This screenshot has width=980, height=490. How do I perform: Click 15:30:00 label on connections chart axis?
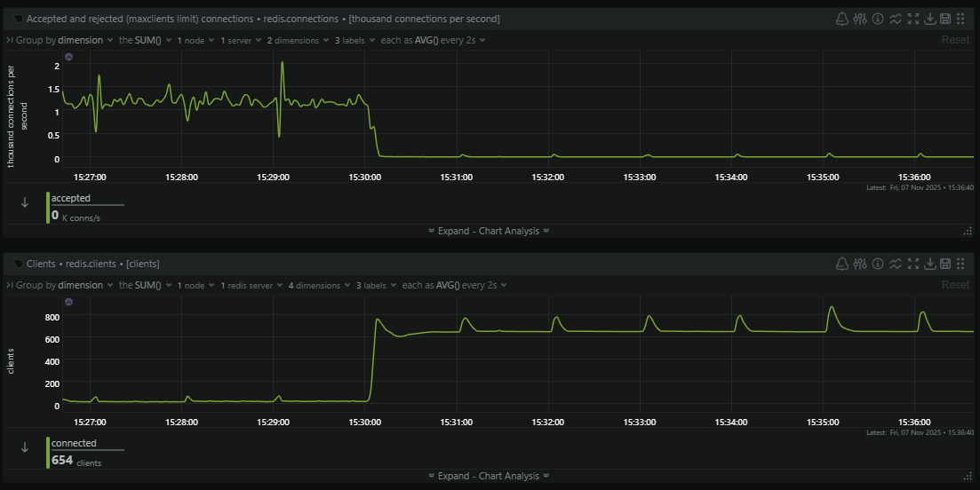click(x=365, y=177)
